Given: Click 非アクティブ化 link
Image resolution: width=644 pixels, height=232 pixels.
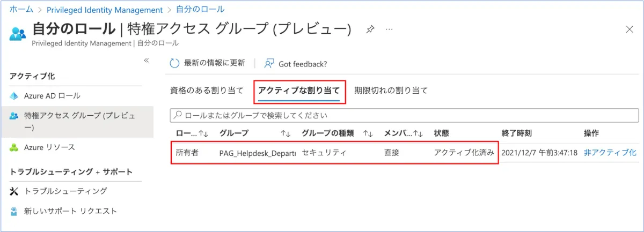Looking at the screenshot, I should pyautogui.click(x=610, y=153).
